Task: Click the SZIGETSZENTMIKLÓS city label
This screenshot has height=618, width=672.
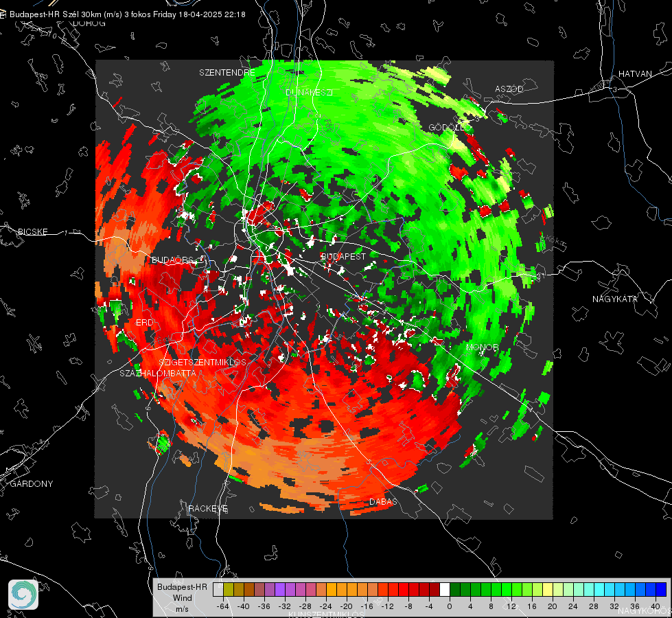Action: pyautogui.click(x=202, y=362)
